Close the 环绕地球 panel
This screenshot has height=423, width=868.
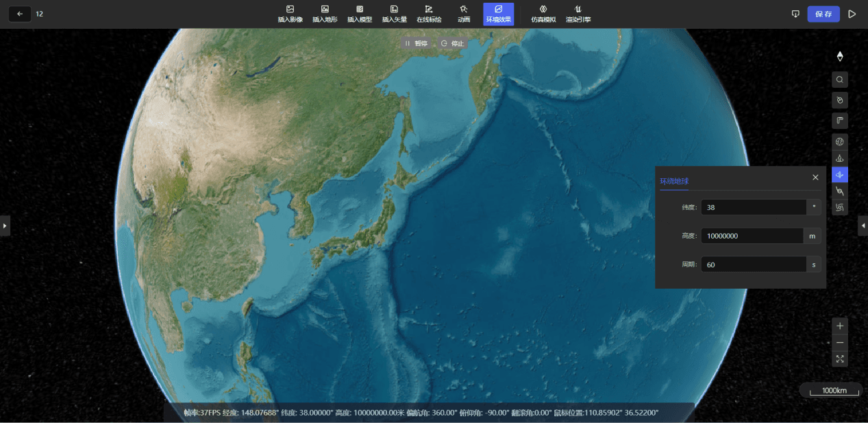pos(815,178)
